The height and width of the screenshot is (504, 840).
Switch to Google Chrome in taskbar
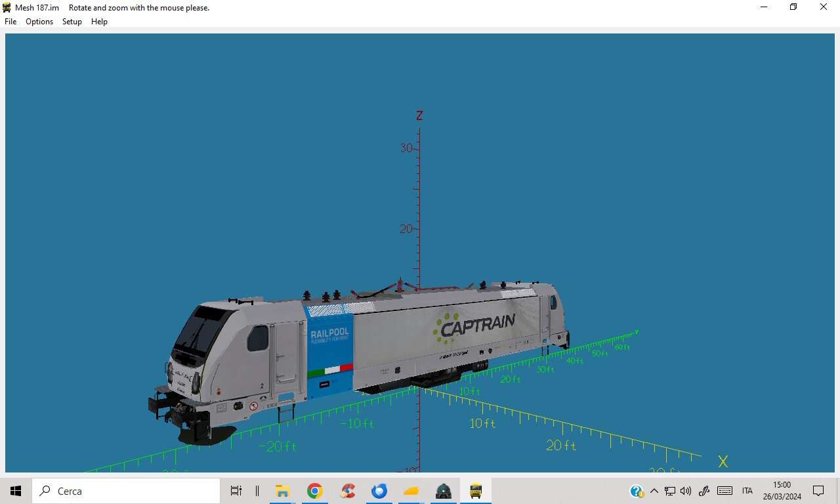click(x=314, y=491)
